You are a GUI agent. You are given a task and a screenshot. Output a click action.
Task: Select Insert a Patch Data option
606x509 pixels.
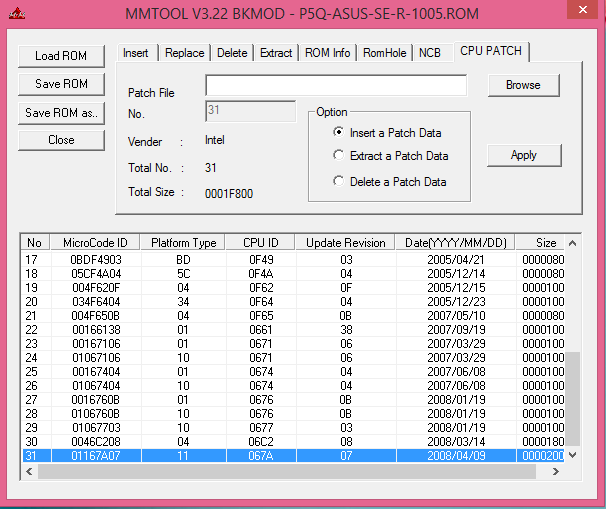coord(387,133)
